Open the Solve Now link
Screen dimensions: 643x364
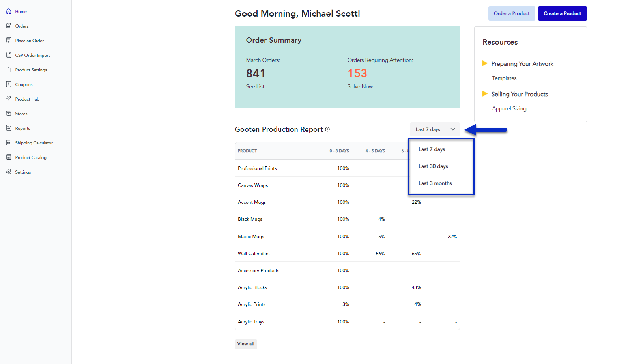tap(360, 86)
